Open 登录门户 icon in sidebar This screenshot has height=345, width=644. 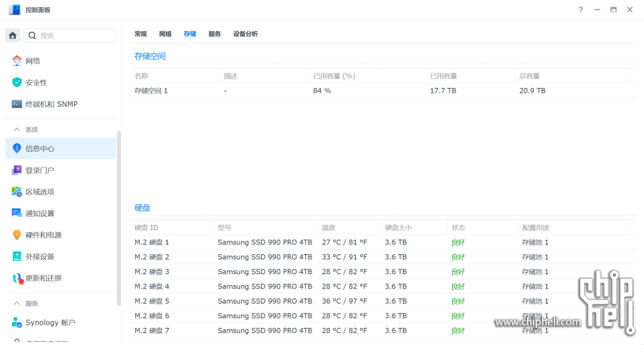coord(17,170)
